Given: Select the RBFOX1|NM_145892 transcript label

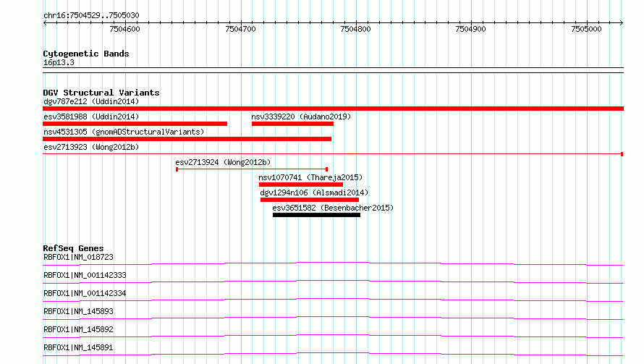Looking at the screenshot, I should click(x=78, y=329).
